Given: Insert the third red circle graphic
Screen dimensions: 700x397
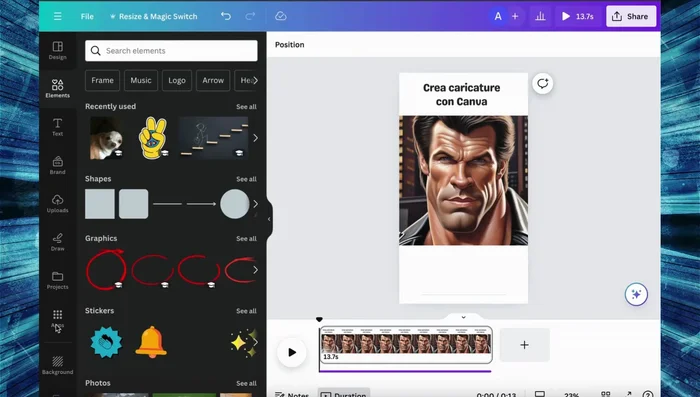Looking at the screenshot, I should pyautogui.click(x=199, y=270).
